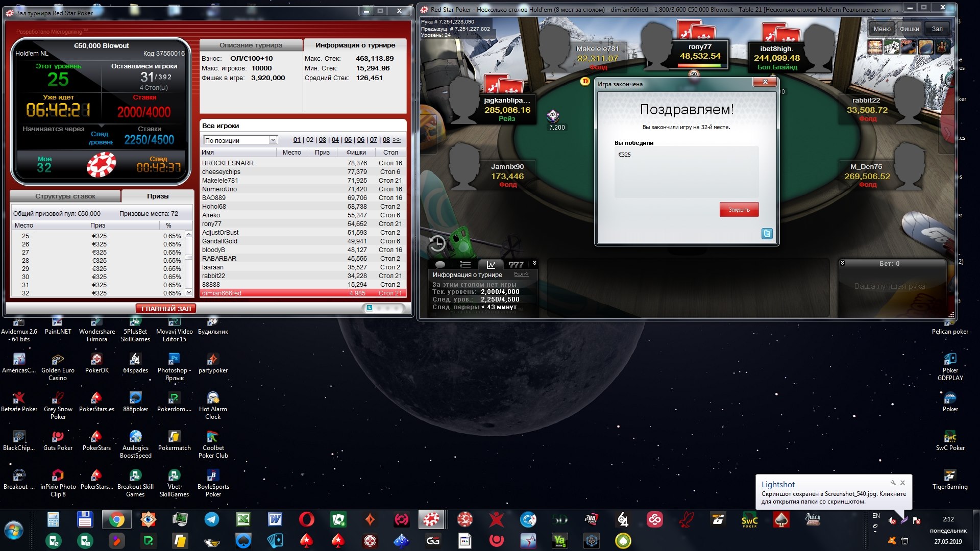The width and height of the screenshot is (980, 551).
Task: Launch the cannon mini-game thumbnail
Action: click(x=908, y=47)
